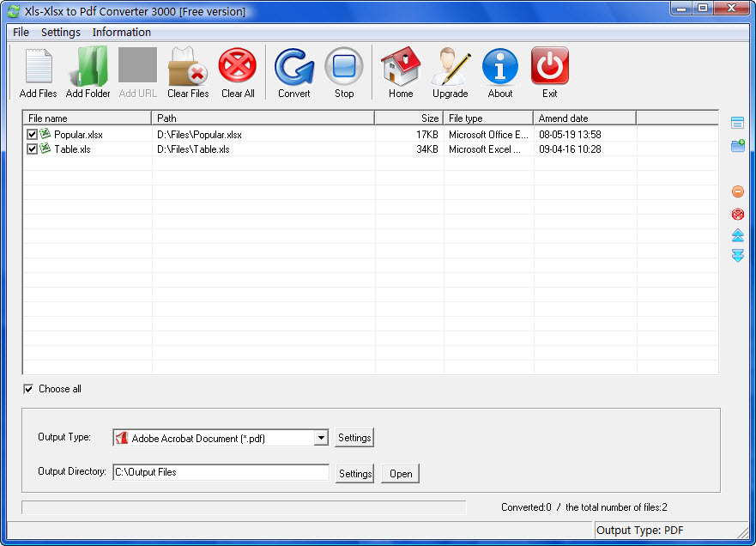Open the Information menu
Image resolution: width=756 pixels, height=546 pixels.
click(x=122, y=32)
